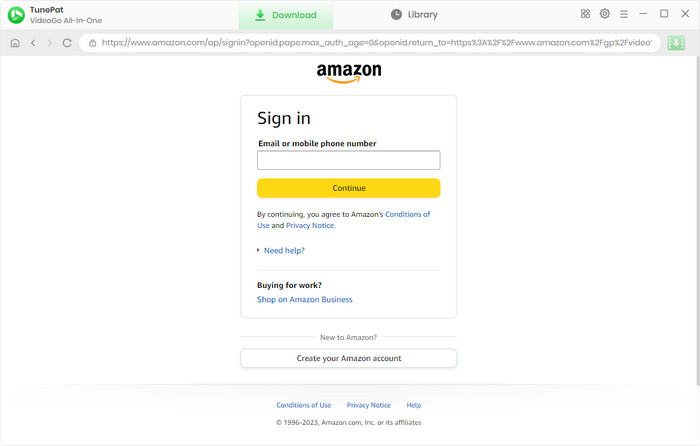Click the green download video icon

coord(676,43)
